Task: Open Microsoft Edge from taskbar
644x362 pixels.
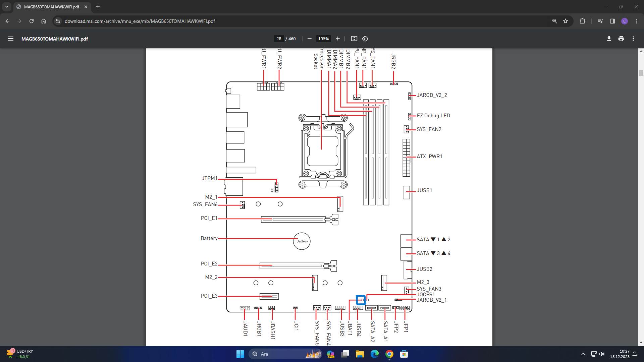Action: pyautogui.click(x=374, y=354)
